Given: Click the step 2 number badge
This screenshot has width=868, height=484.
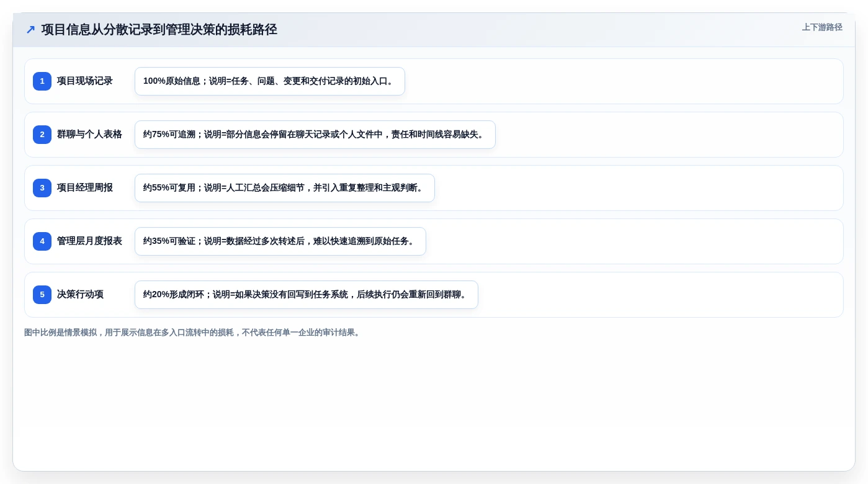Looking at the screenshot, I should [x=42, y=135].
